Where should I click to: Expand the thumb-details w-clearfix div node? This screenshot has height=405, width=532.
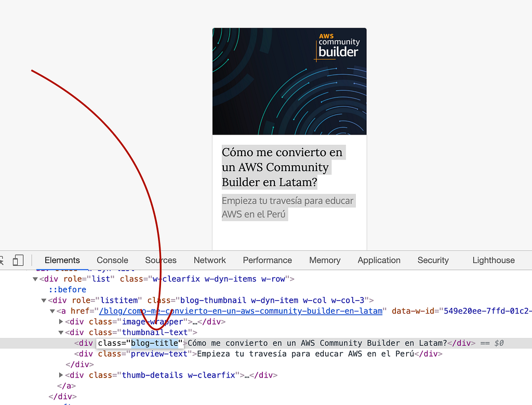pyautogui.click(x=61, y=375)
